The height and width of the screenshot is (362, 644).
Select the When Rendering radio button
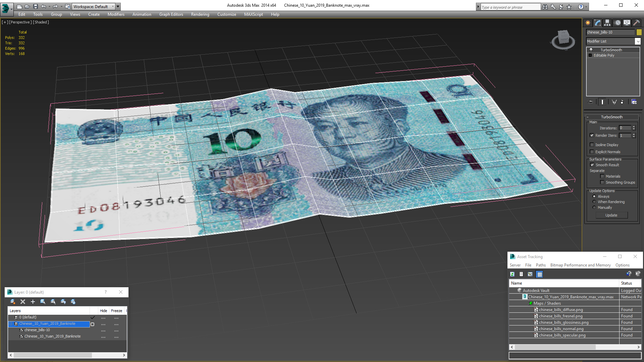point(594,202)
